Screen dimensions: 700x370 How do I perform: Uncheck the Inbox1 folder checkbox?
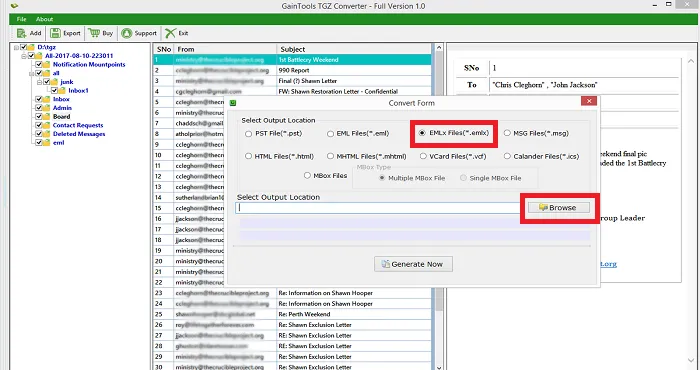[54, 91]
